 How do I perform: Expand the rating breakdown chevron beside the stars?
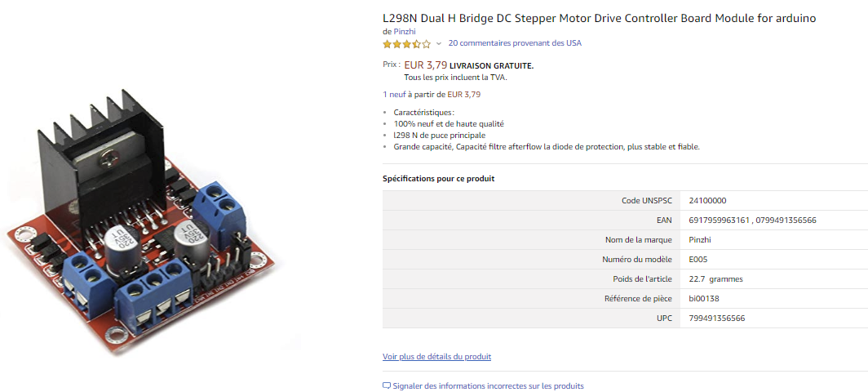(439, 43)
